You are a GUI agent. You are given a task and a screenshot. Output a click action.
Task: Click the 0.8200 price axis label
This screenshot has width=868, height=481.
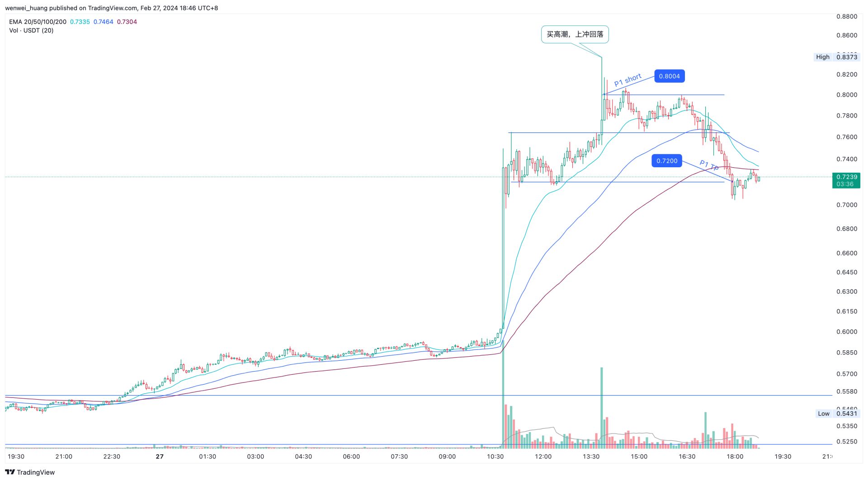(x=847, y=75)
